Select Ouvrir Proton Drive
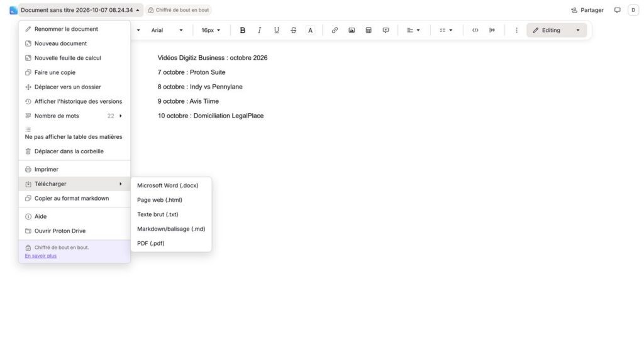644x362 pixels. 74,231
